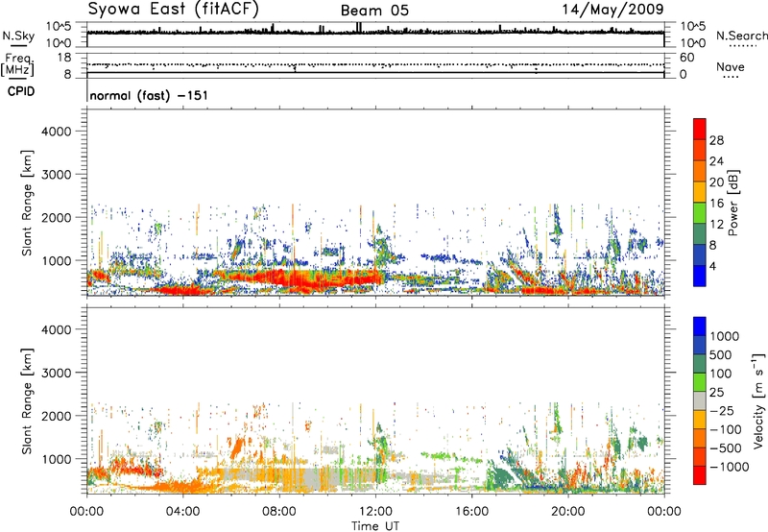Click the '24' label on the Power colorbar
Image resolution: width=768 pixels, height=532 pixels.
[x=716, y=161]
